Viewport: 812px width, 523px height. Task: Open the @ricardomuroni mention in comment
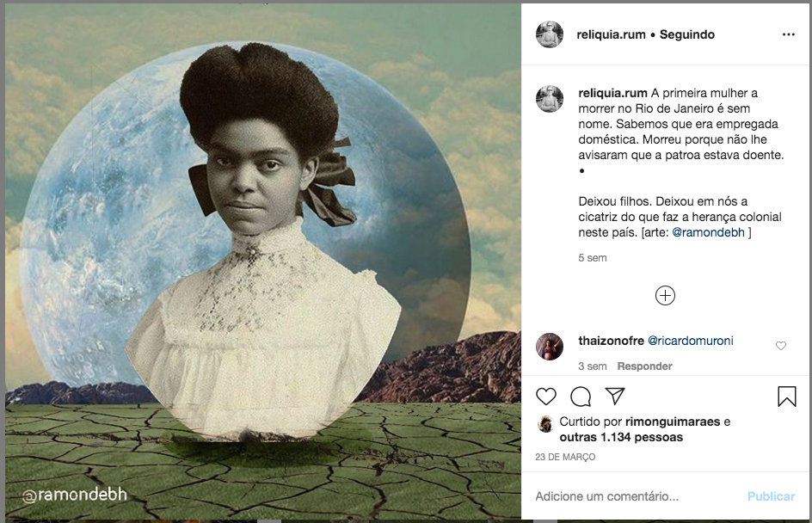point(691,341)
